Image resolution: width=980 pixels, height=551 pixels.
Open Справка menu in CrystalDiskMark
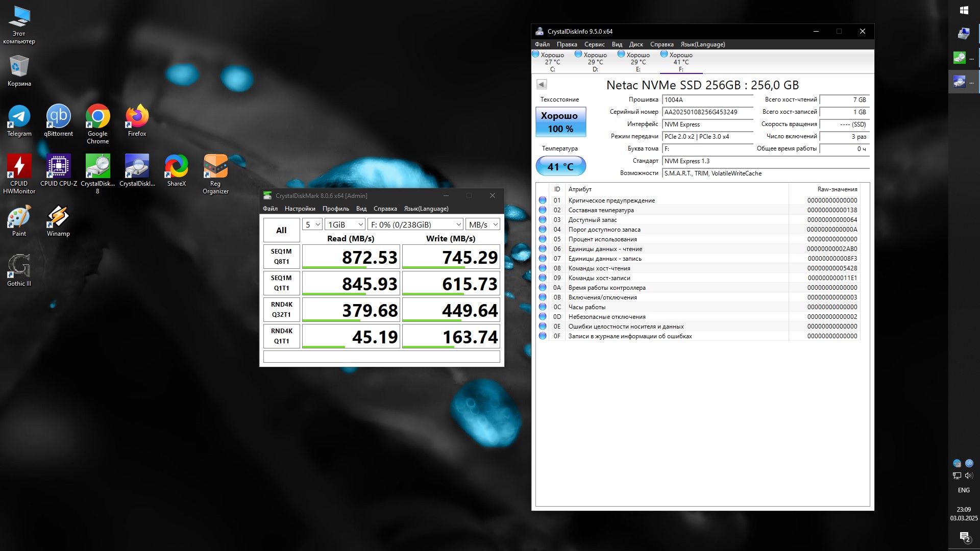pyautogui.click(x=385, y=209)
